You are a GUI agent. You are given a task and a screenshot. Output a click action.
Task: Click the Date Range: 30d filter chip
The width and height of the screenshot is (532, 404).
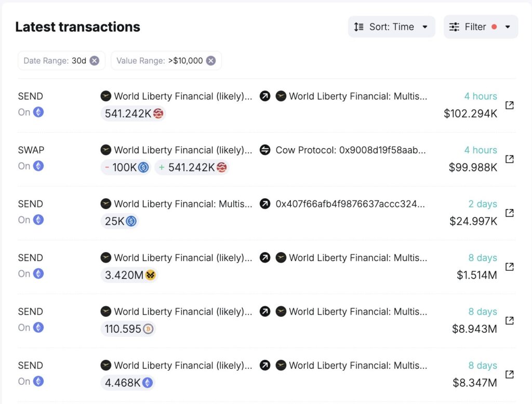click(55, 61)
